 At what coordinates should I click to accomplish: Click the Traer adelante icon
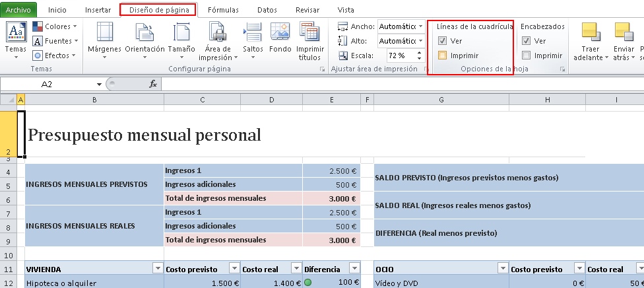click(591, 32)
